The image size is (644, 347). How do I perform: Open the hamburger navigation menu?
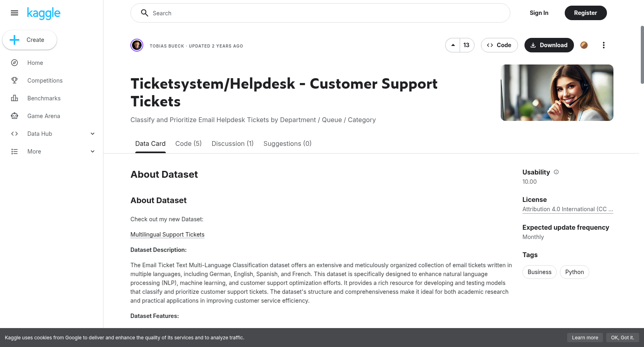(14, 13)
